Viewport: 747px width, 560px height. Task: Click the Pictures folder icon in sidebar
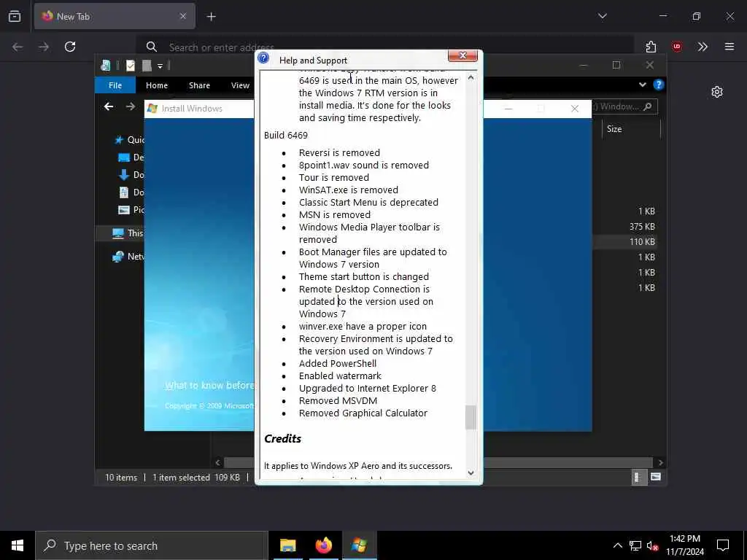pyautogui.click(x=124, y=210)
